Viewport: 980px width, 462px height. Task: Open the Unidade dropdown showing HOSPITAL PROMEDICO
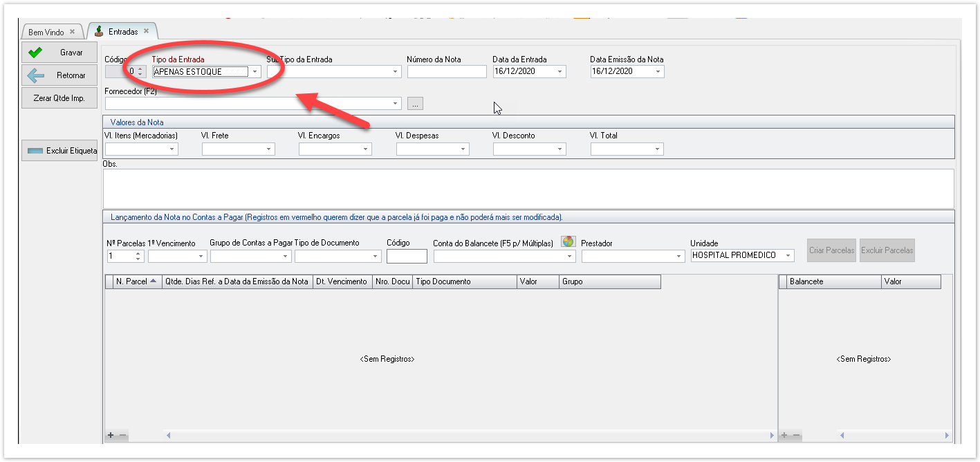pyautogui.click(x=788, y=256)
